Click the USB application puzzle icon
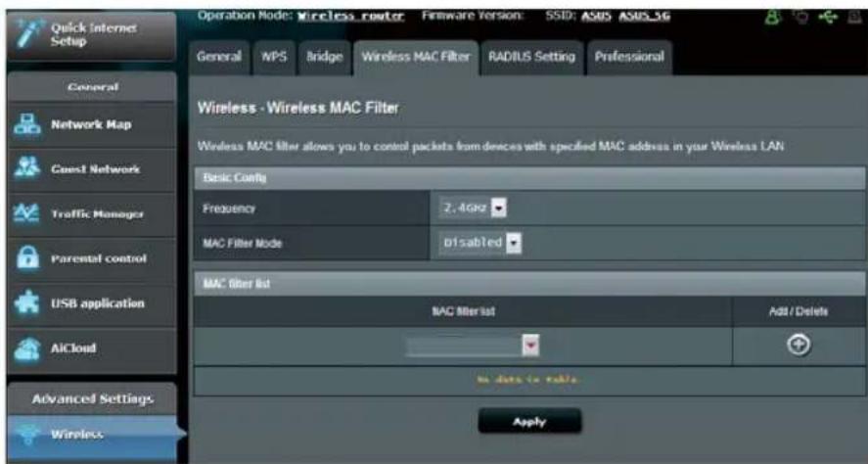 [26, 302]
